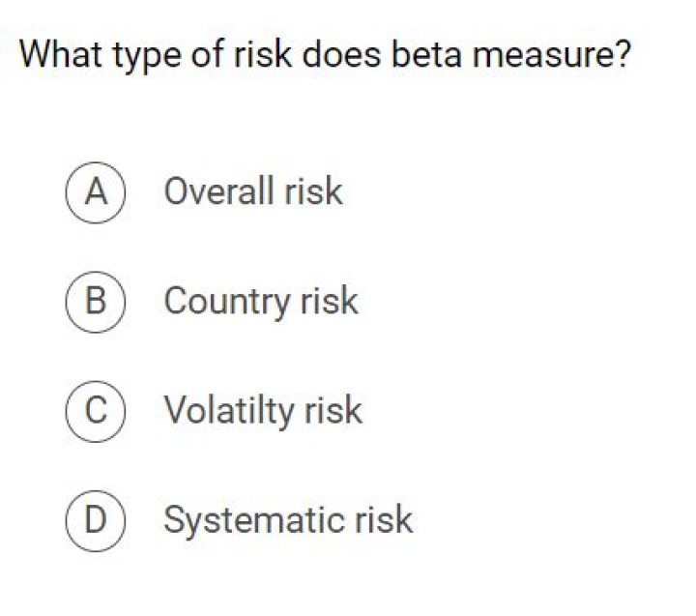Click the word 'What' starting the question

click(x=61, y=54)
